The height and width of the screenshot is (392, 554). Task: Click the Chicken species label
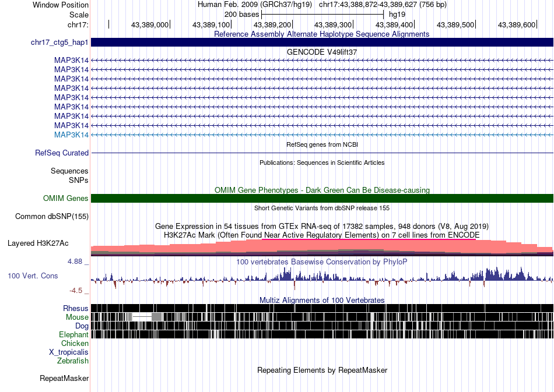pyautogui.click(x=75, y=343)
